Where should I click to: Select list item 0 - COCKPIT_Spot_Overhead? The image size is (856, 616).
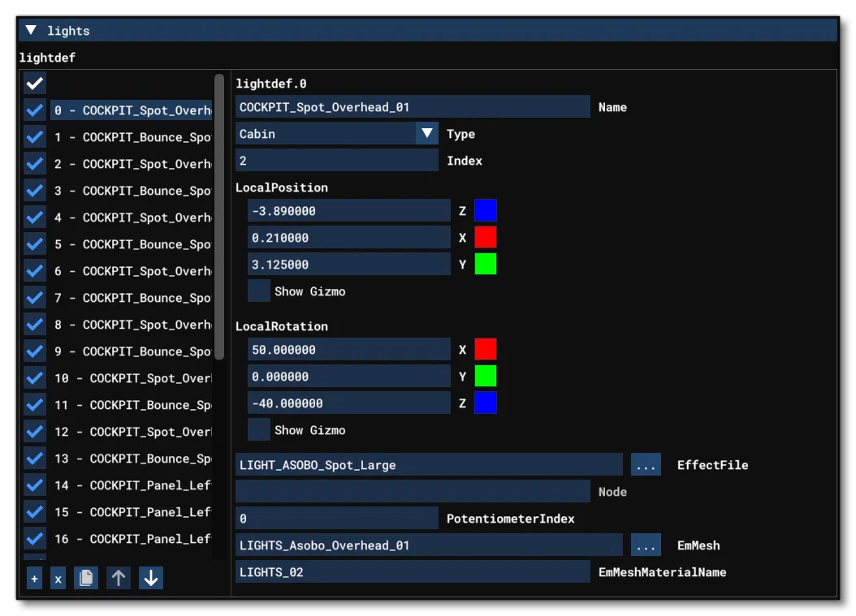(x=131, y=110)
